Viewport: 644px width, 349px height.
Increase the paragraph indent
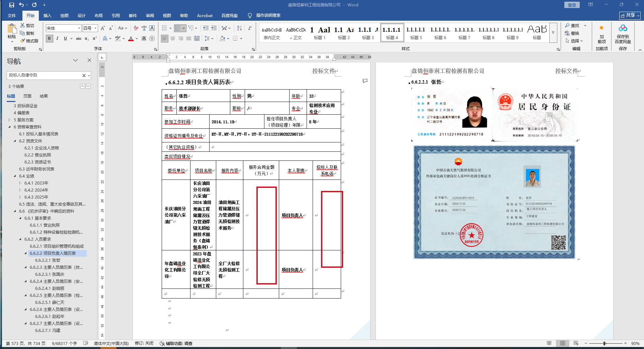tap(214, 28)
